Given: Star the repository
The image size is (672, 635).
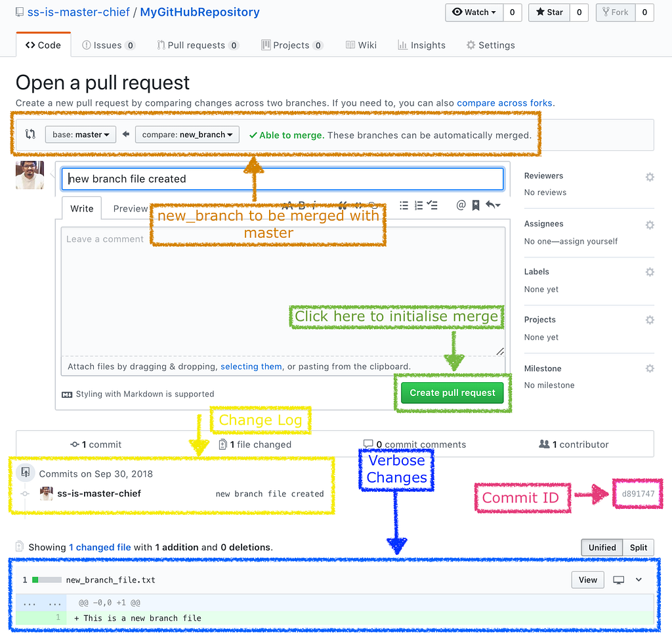Looking at the screenshot, I should click(549, 12).
